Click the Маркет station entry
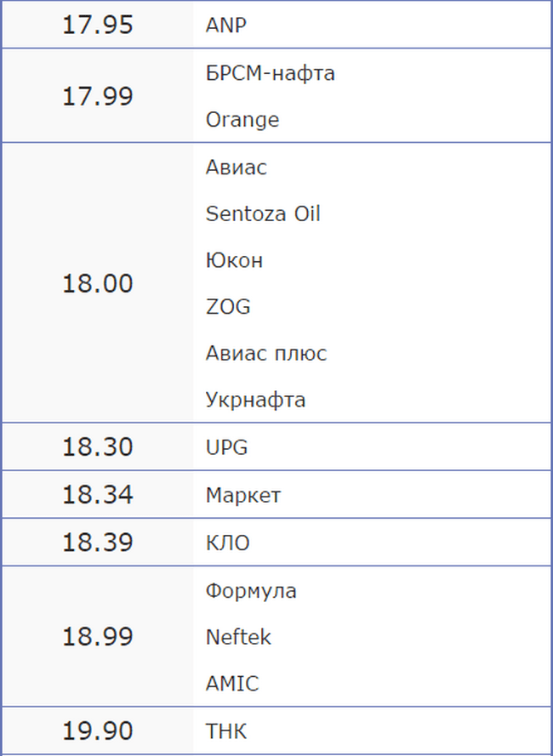The width and height of the screenshot is (553, 756). click(x=243, y=495)
